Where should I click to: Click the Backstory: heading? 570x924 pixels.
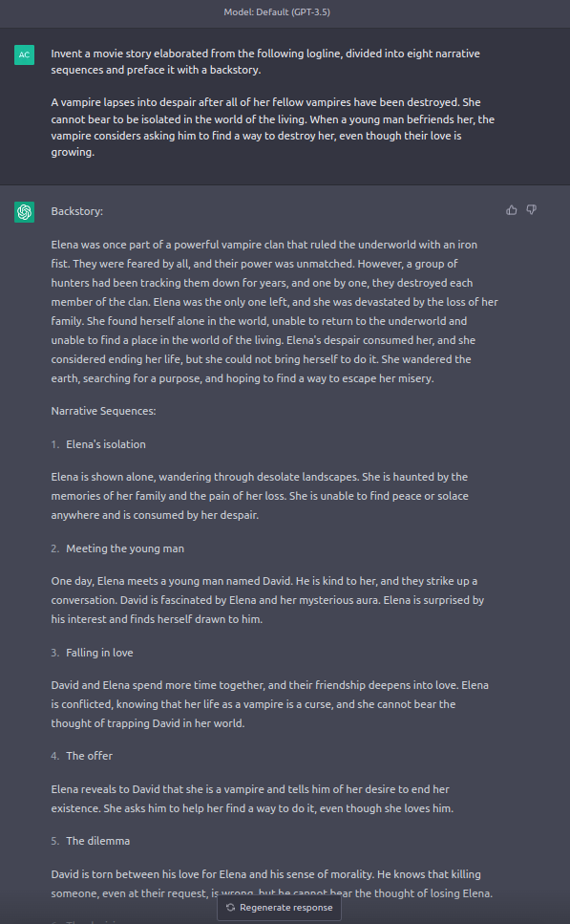77,211
